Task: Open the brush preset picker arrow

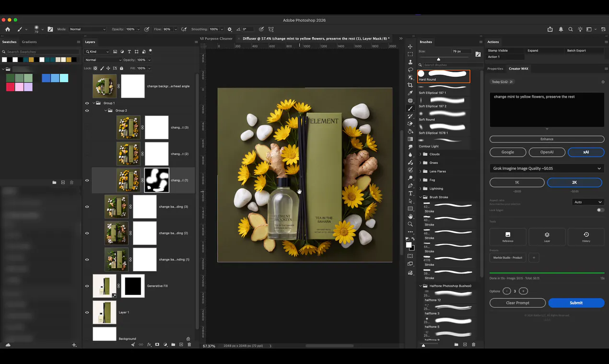Action: 42,29
